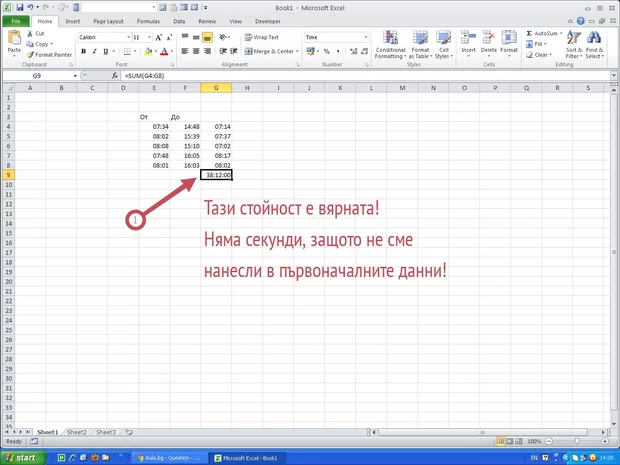Click the Insert Worksheet tab icon
This screenshot has width=620, height=465.
click(129, 432)
